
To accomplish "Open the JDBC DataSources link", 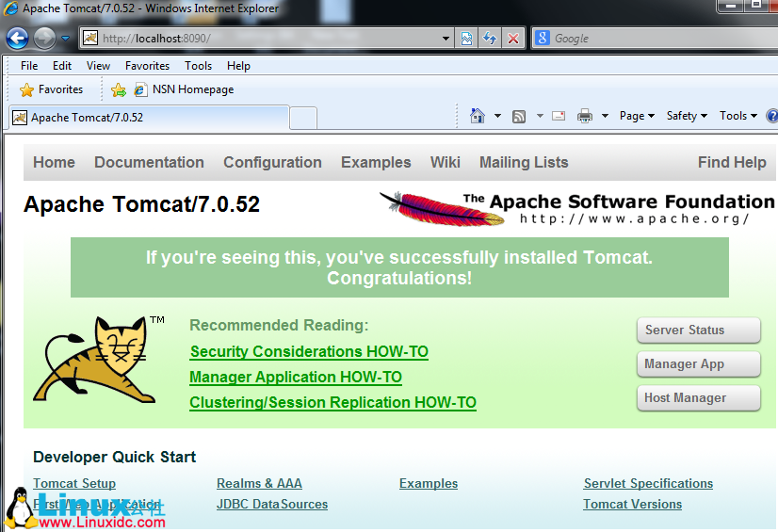I will tap(272, 505).
